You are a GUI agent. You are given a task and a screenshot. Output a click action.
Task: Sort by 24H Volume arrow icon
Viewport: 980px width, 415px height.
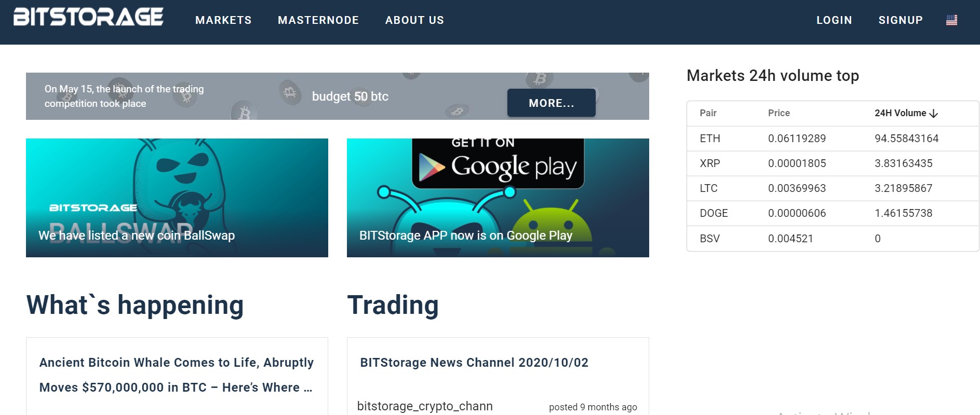point(934,114)
